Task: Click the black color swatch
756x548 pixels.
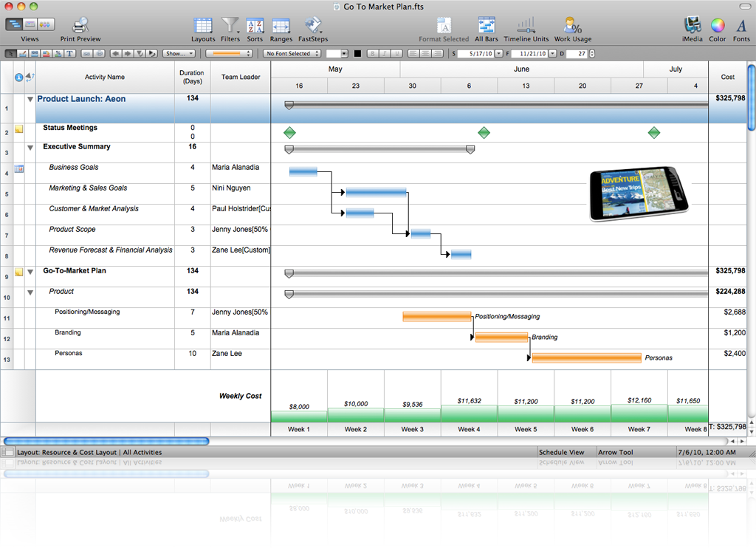Action: (x=358, y=53)
